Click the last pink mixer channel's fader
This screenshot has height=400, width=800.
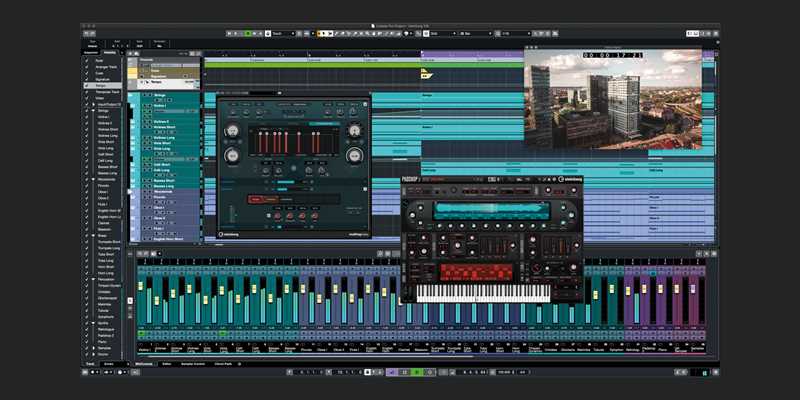coord(693,289)
